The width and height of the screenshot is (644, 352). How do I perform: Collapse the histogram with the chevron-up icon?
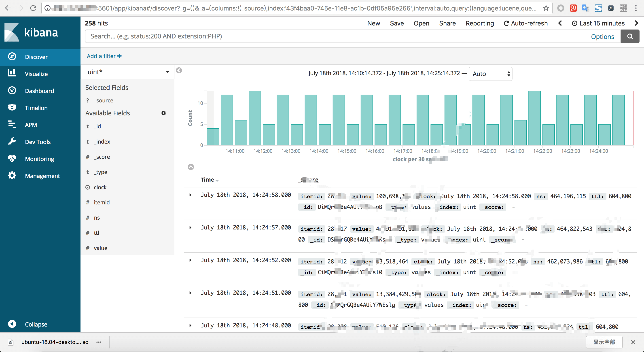191,167
